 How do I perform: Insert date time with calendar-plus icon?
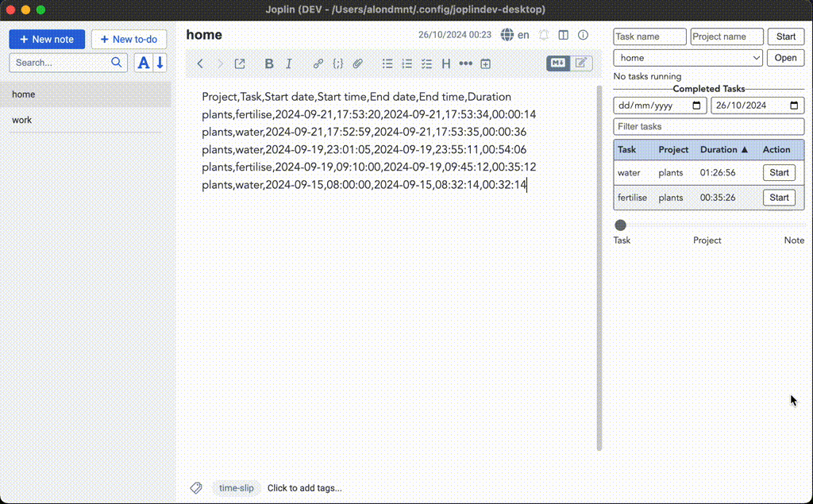tap(485, 63)
